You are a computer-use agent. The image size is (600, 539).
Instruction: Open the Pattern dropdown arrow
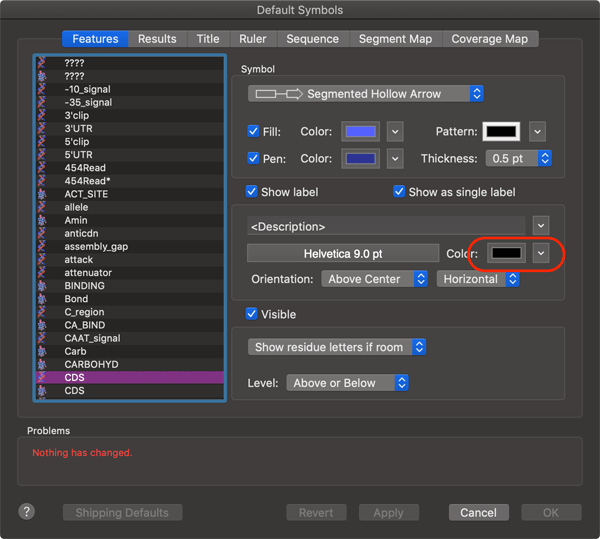tap(537, 132)
